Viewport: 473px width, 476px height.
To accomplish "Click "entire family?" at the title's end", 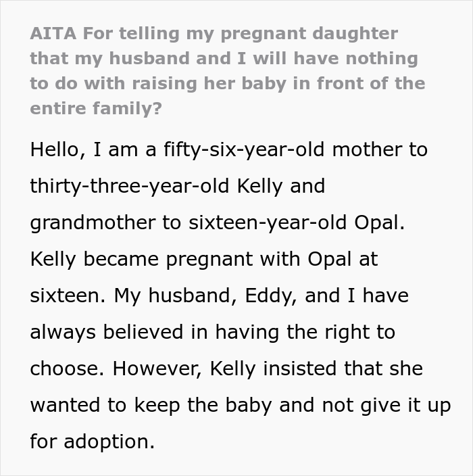I will coord(95,108).
